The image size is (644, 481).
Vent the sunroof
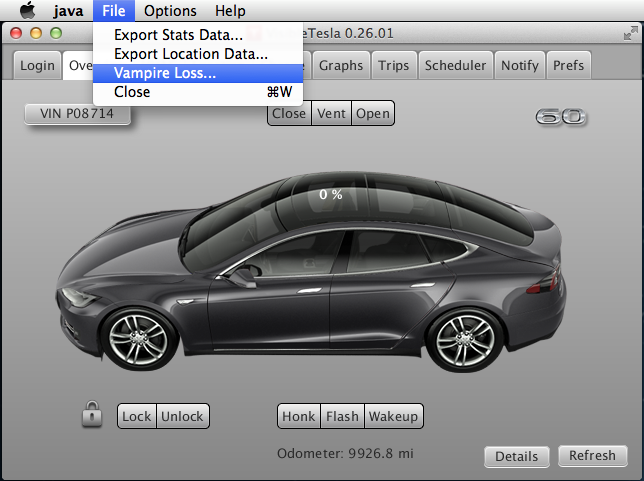coord(331,113)
